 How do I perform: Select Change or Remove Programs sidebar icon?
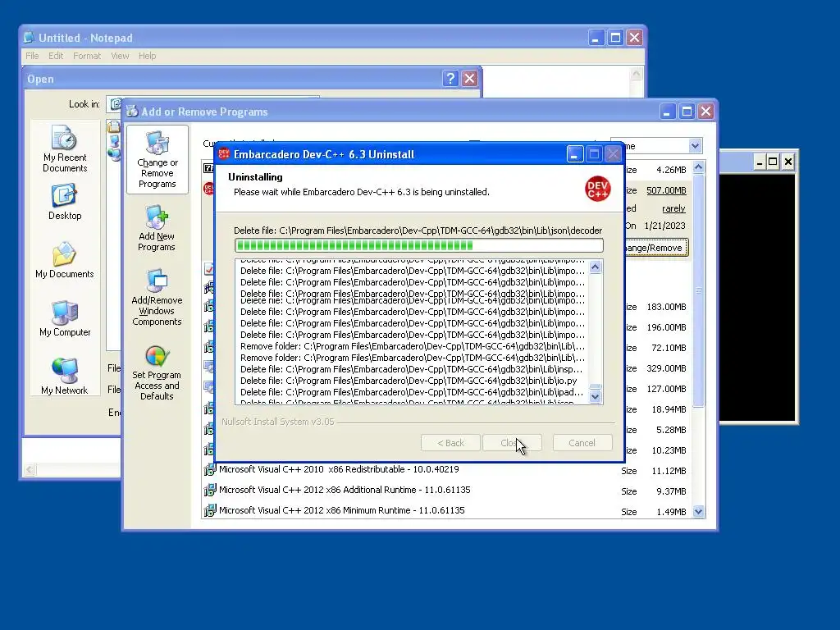157,160
